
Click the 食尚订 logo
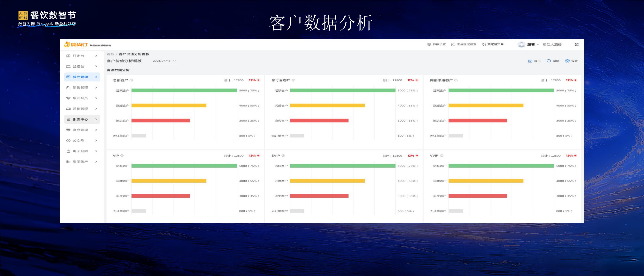[76, 45]
